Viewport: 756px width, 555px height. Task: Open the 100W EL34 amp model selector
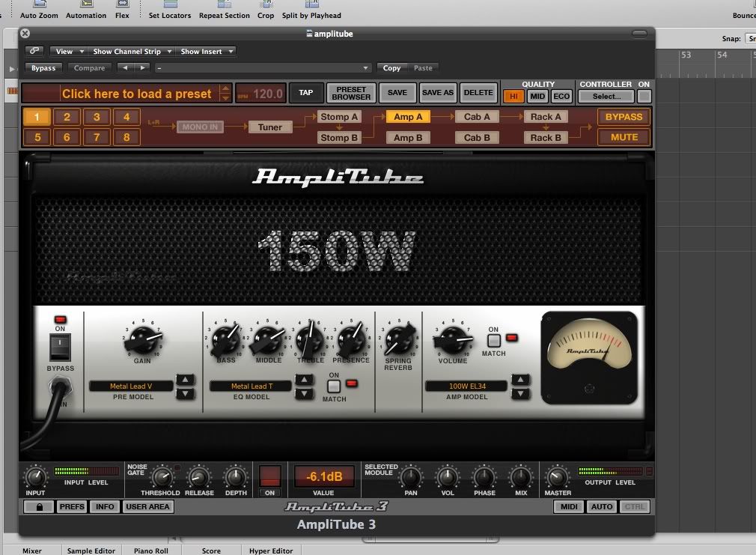(467, 386)
